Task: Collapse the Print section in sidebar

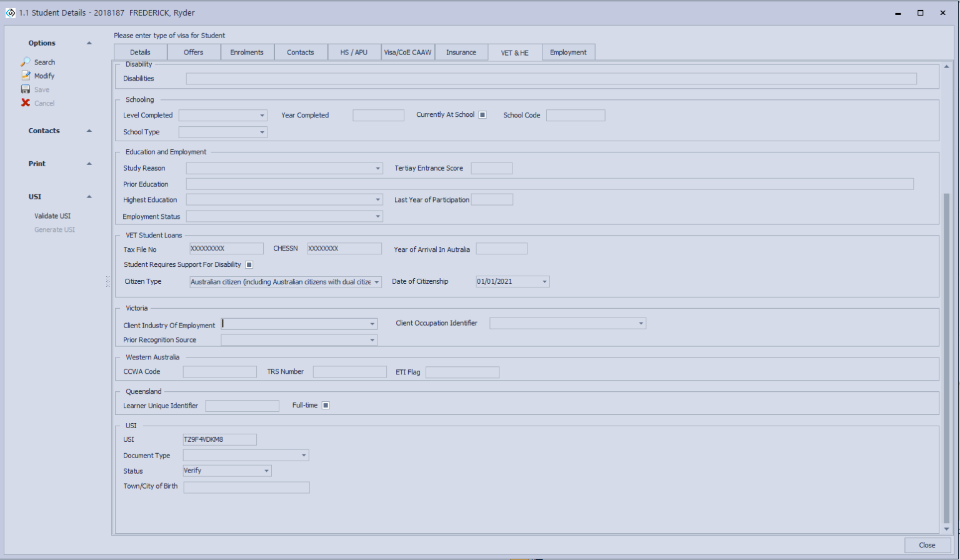Action: (89, 163)
